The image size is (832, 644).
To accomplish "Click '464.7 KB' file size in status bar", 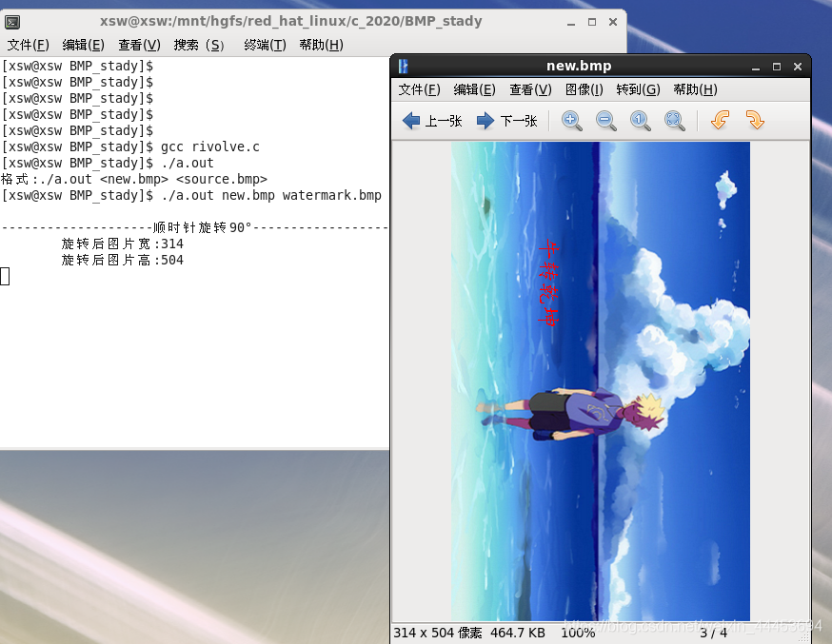I will (x=517, y=633).
